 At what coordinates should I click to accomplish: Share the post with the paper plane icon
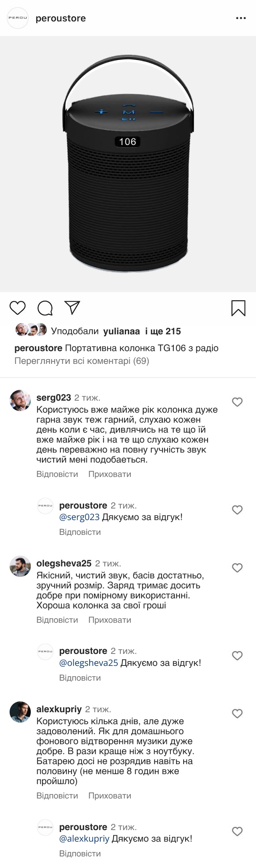pyautogui.click(x=72, y=308)
